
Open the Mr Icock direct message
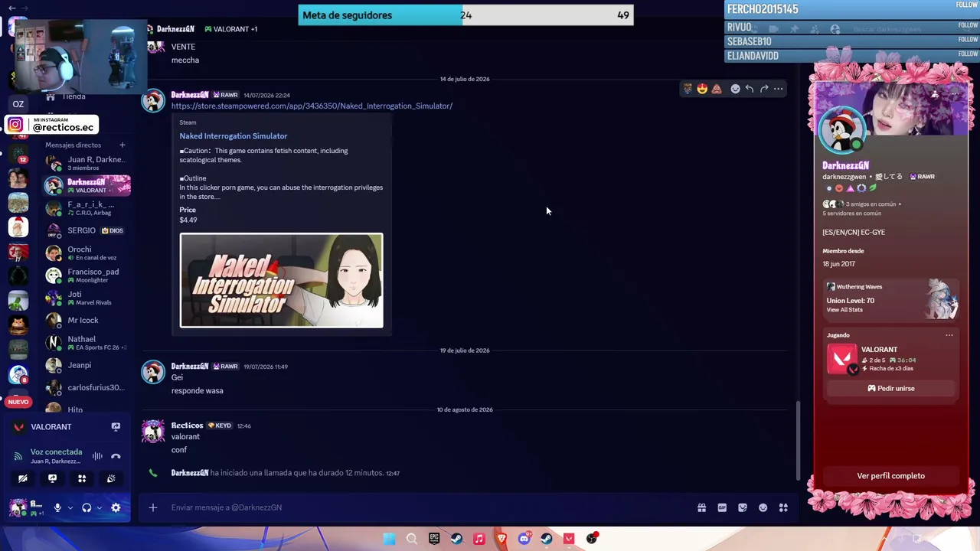pyautogui.click(x=87, y=320)
